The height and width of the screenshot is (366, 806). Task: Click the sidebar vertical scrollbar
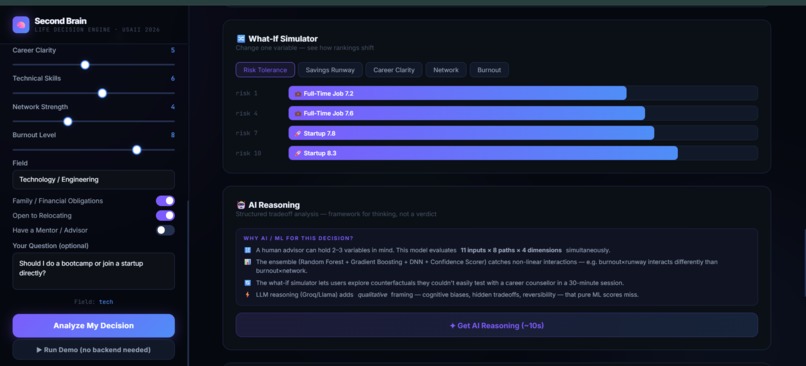click(188, 283)
